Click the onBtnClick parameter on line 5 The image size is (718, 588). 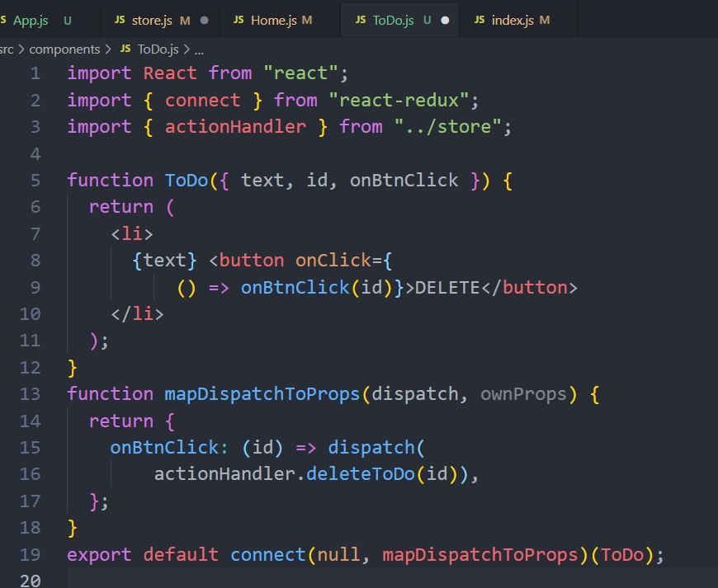[404, 181]
